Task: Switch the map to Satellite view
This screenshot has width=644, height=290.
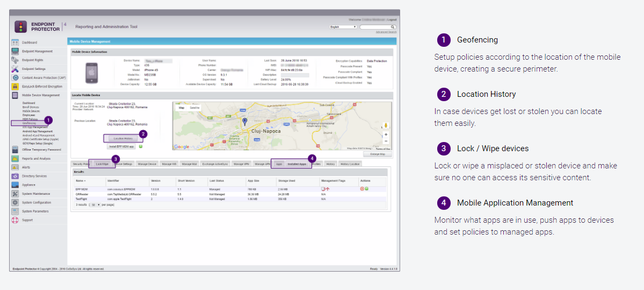Action: click(x=194, y=108)
